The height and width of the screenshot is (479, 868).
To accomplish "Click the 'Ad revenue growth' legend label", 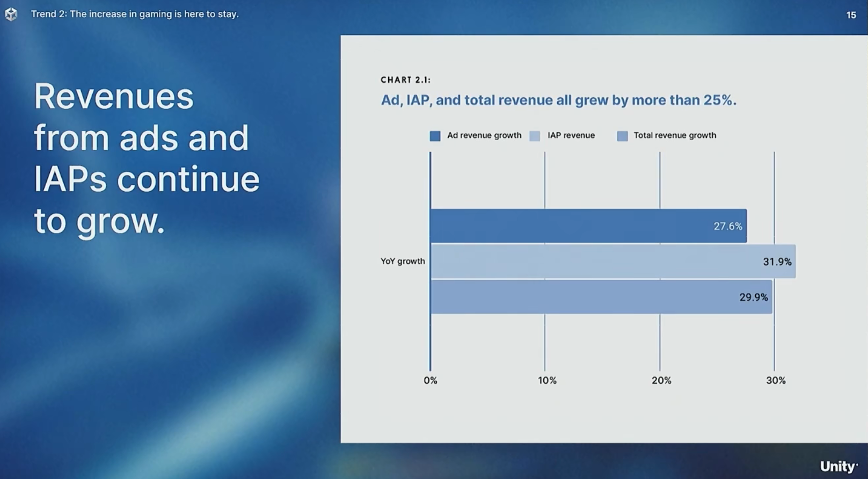I will coord(484,135).
